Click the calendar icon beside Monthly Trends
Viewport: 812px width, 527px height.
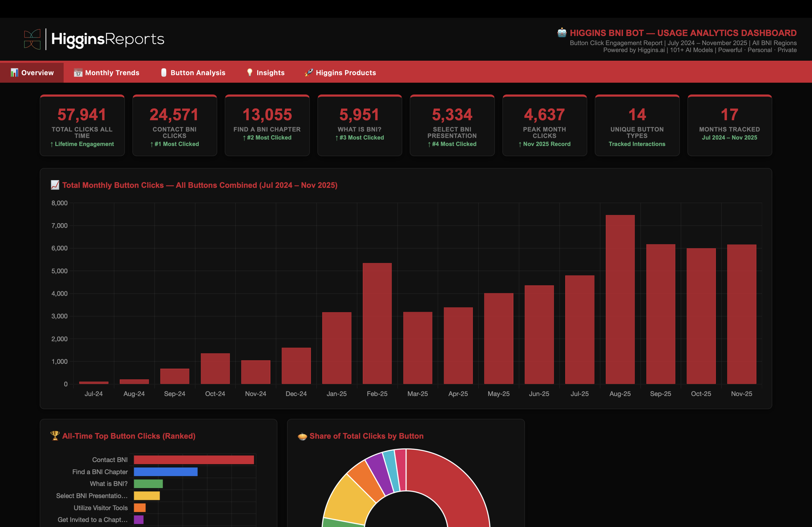pos(78,73)
